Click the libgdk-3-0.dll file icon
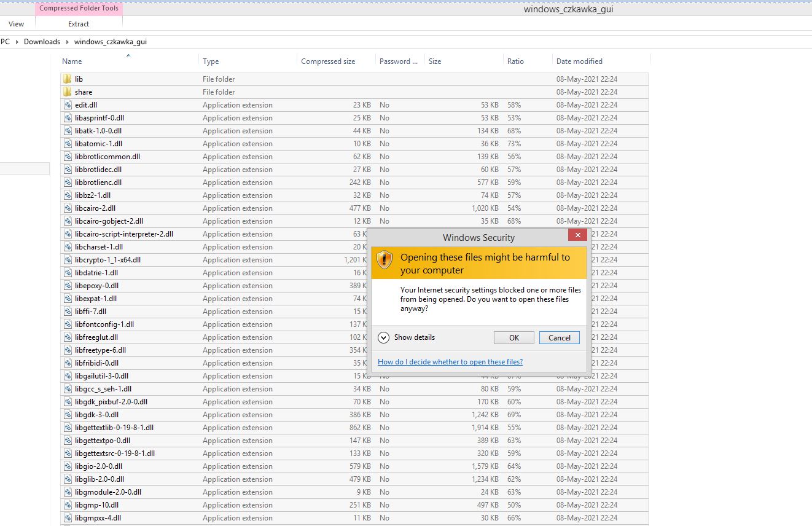Screen dimensions: 812x526 [68, 415]
